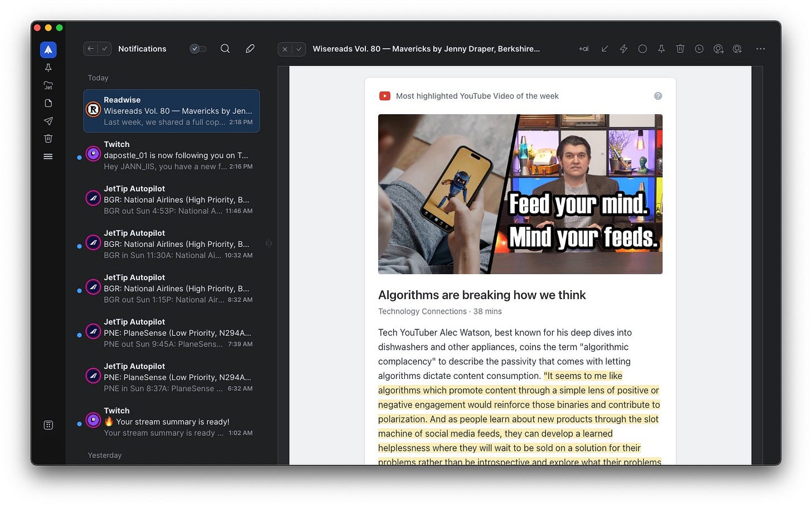Click diagonal down-left arrow toolbar icon
The width and height of the screenshot is (812, 506).
tap(605, 49)
